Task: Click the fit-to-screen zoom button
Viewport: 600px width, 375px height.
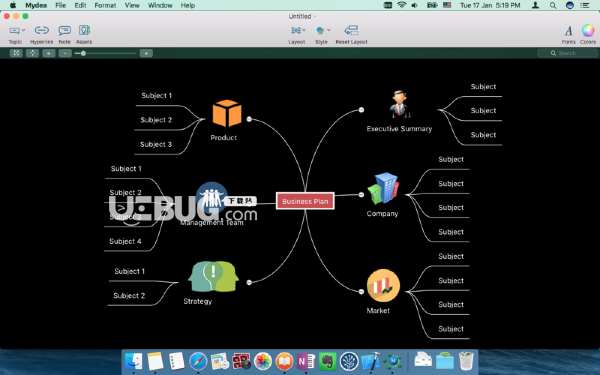Action: (16, 53)
